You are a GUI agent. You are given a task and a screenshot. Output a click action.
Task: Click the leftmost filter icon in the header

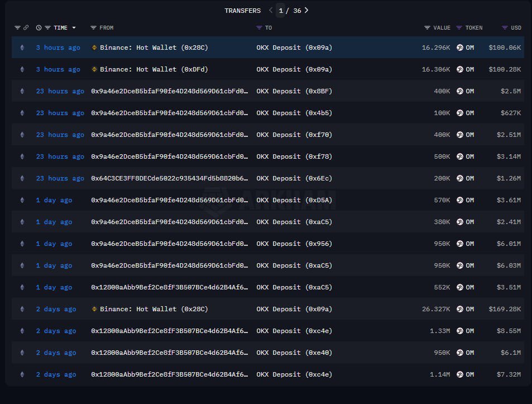click(17, 27)
